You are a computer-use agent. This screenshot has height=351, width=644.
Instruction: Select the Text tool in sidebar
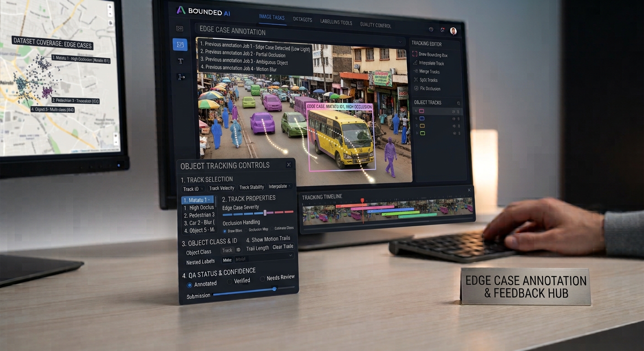pos(180,61)
